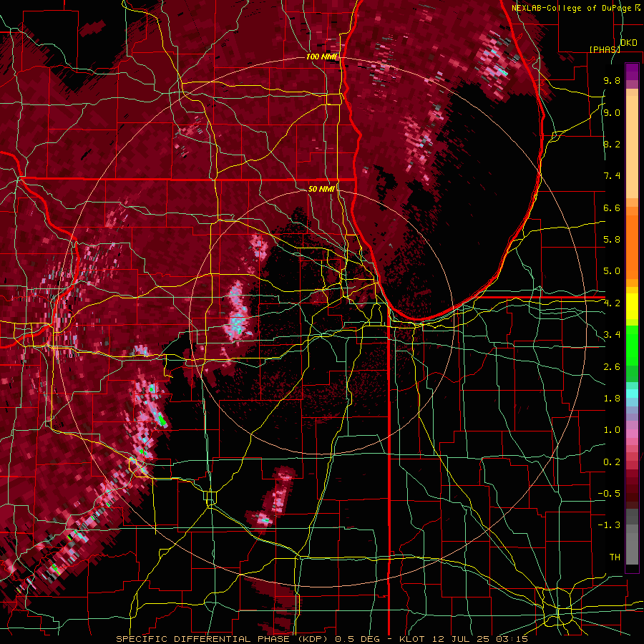
Task: Click the 1.0 legend value
Action: [612, 430]
